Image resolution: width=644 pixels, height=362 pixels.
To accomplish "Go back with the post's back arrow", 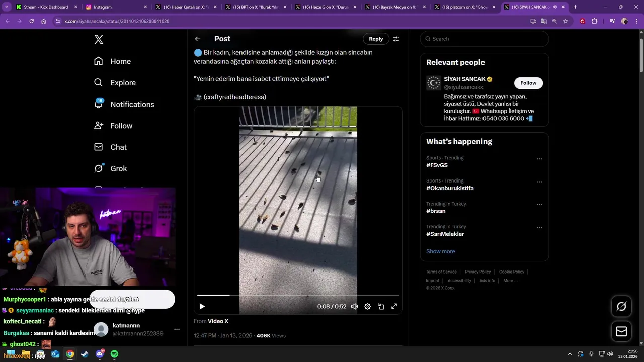I will tap(198, 39).
